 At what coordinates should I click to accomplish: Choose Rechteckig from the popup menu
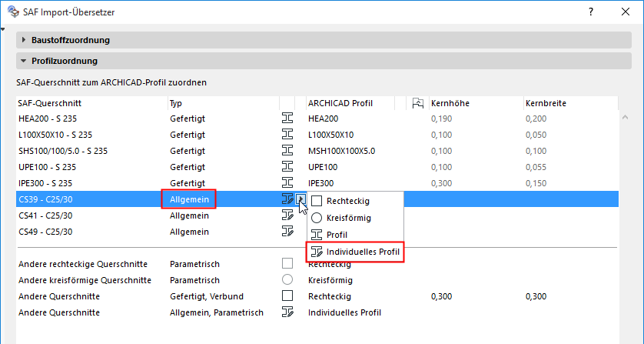355,201
